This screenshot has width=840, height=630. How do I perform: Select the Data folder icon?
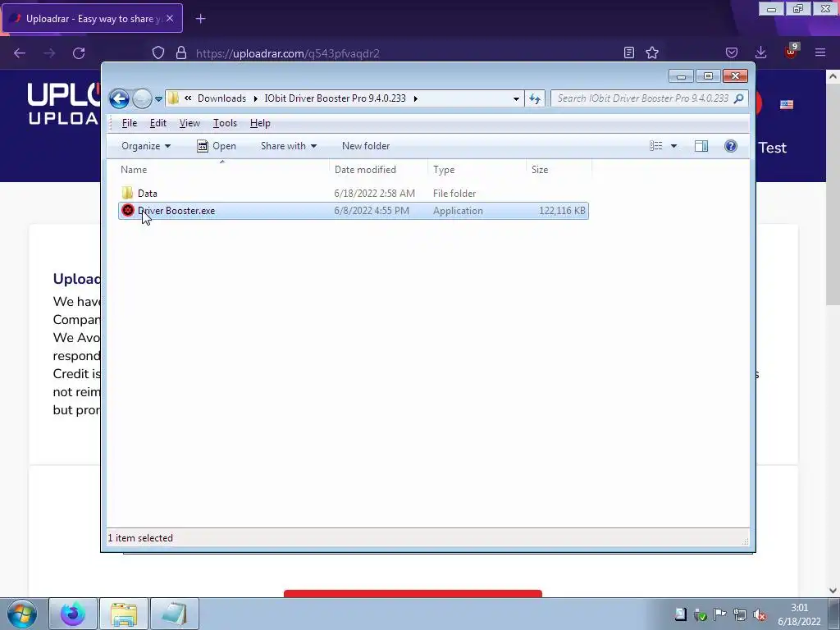click(x=127, y=193)
